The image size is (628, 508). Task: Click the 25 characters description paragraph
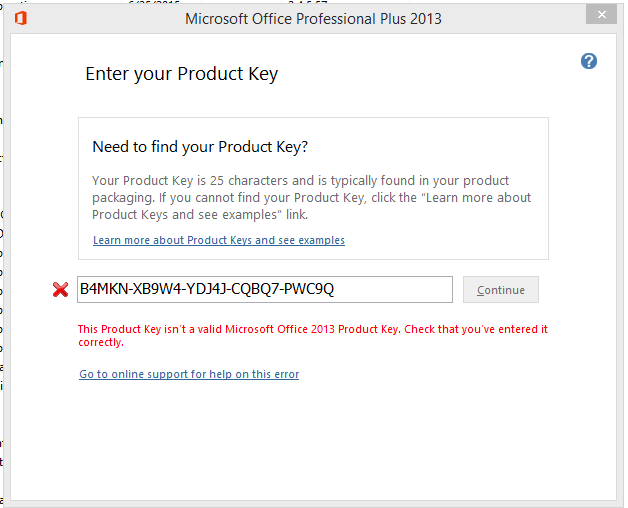(x=312, y=198)
